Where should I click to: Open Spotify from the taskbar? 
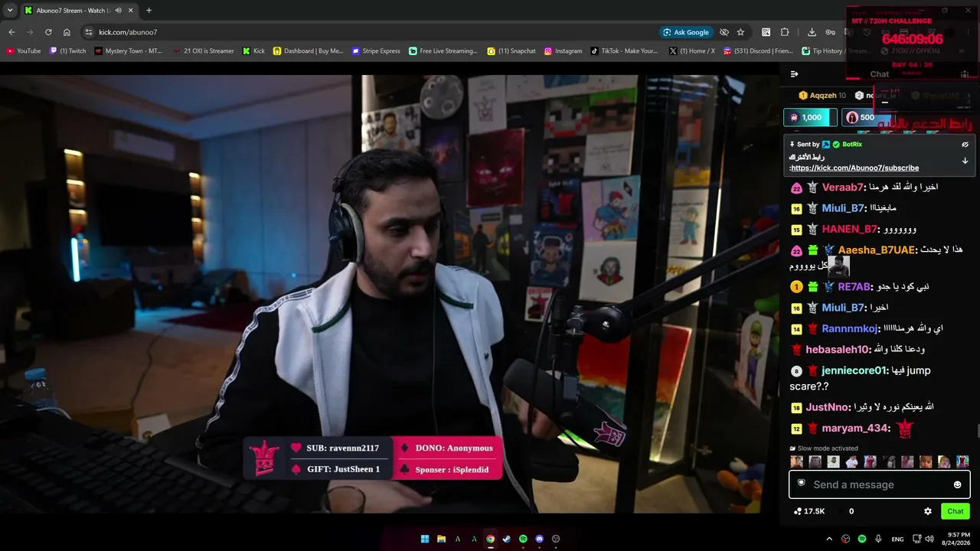click(523, 539)
